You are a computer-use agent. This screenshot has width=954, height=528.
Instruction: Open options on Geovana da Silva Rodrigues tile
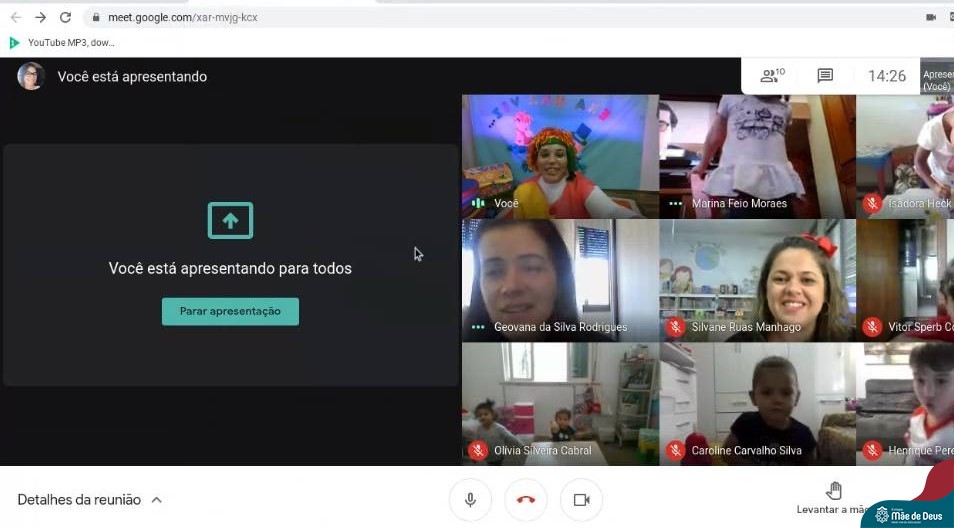point(478,327)
